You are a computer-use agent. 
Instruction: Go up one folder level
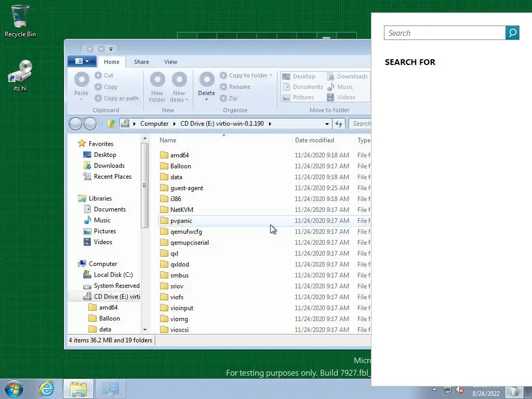point(111,124)
